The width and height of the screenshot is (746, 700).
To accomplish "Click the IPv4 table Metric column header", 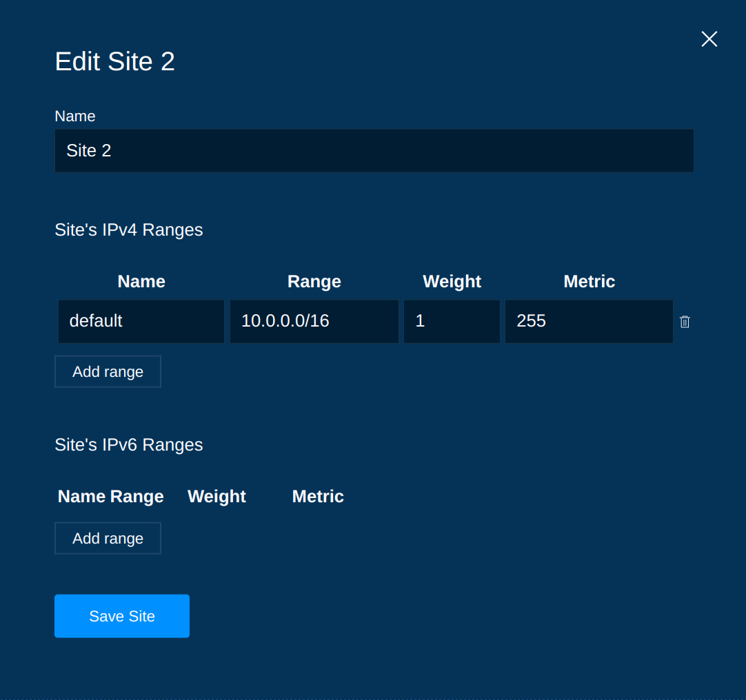I will (x=589, y=281).
